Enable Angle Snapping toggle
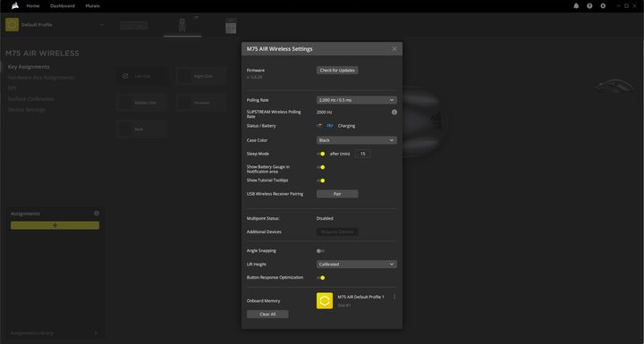Screen dimensions: 644x344 [x=321, y=251]
